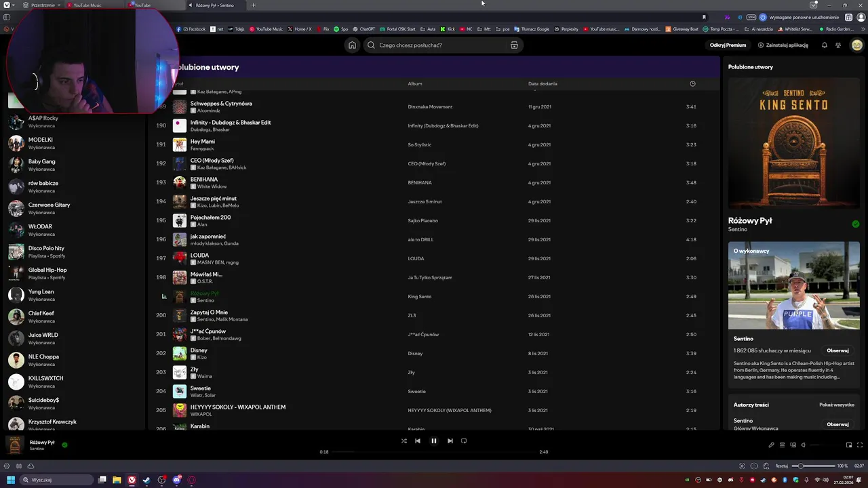Image resolution: width=868 pixels, height=488 pixels.
Task: Open a new browser tab
Action: [x=254, y=5]
